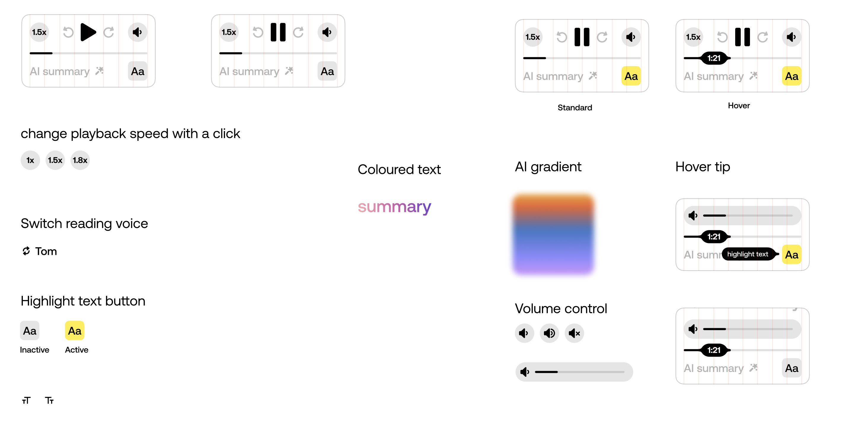Toggle the Inactive highlight text button
Screen dimensions: 868x428
pyautogui.click(x=30, y=330)
